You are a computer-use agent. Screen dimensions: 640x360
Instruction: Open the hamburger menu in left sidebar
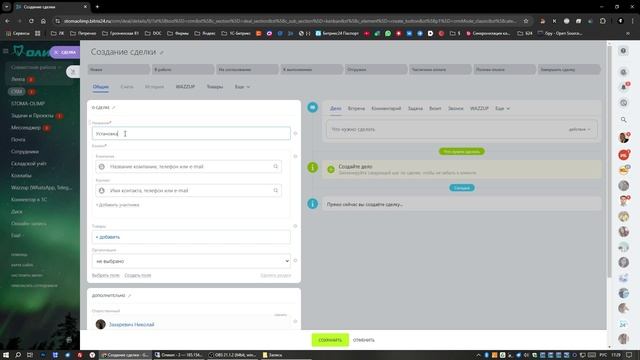point(5,51)
